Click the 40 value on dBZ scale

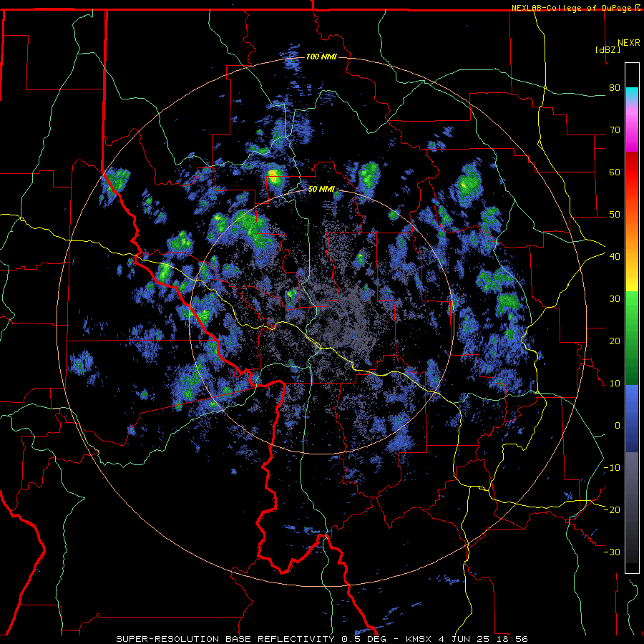click(615, 256)
